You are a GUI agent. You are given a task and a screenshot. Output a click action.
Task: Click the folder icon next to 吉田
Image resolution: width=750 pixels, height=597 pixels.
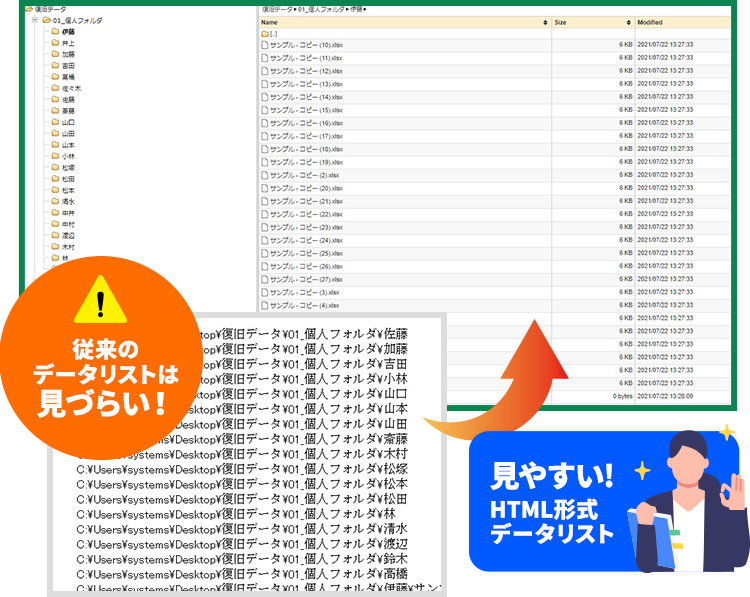click(x=55, y=65)
